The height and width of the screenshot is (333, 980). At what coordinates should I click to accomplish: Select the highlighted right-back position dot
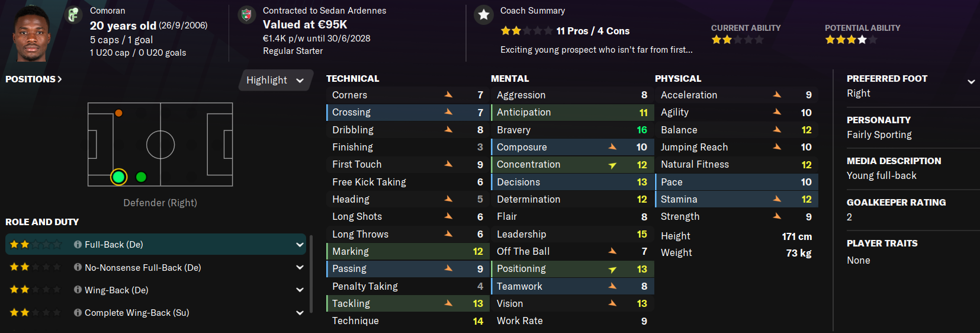(118, 177)
